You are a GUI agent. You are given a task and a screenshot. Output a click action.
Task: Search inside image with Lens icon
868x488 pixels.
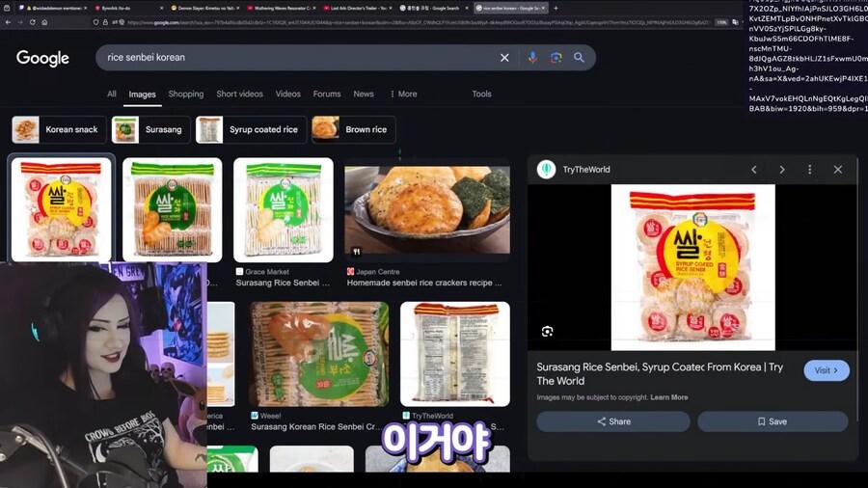click(548, 331)
